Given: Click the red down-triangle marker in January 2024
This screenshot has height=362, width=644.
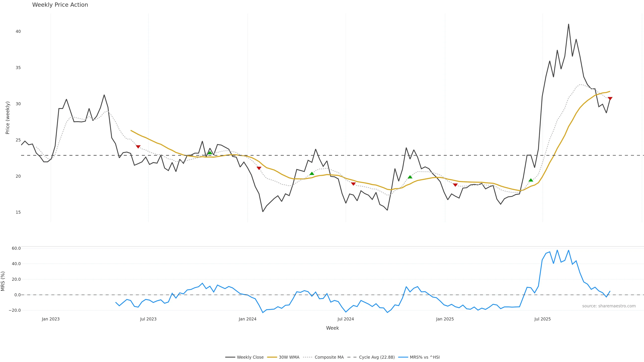Looking at the screenshot, I should click(x=259, y=168).
